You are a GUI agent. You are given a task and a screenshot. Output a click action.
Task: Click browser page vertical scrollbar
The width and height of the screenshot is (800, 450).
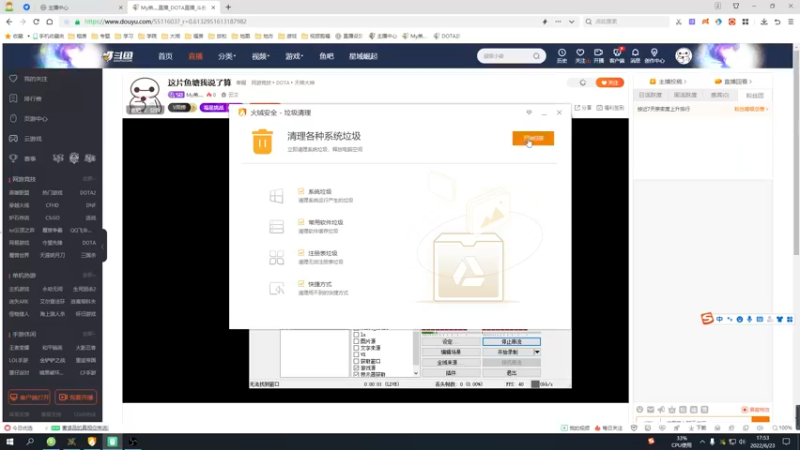[796, 153]
